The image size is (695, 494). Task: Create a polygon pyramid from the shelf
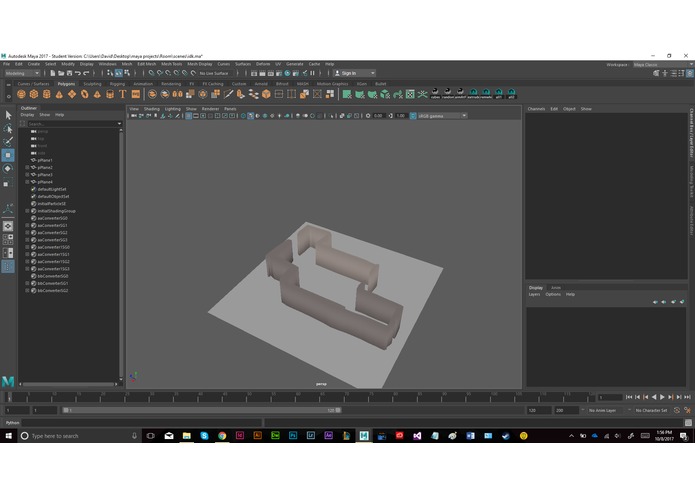(x=97, y=94)
